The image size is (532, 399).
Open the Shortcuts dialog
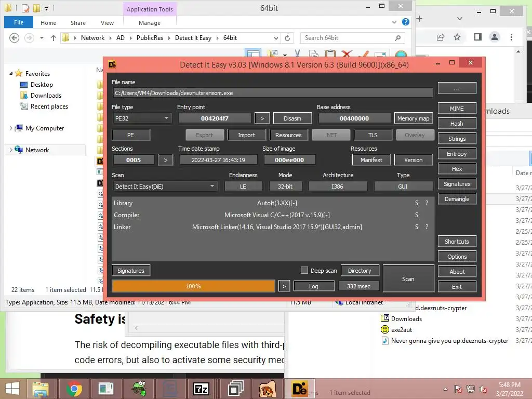[x=457, y=242]
